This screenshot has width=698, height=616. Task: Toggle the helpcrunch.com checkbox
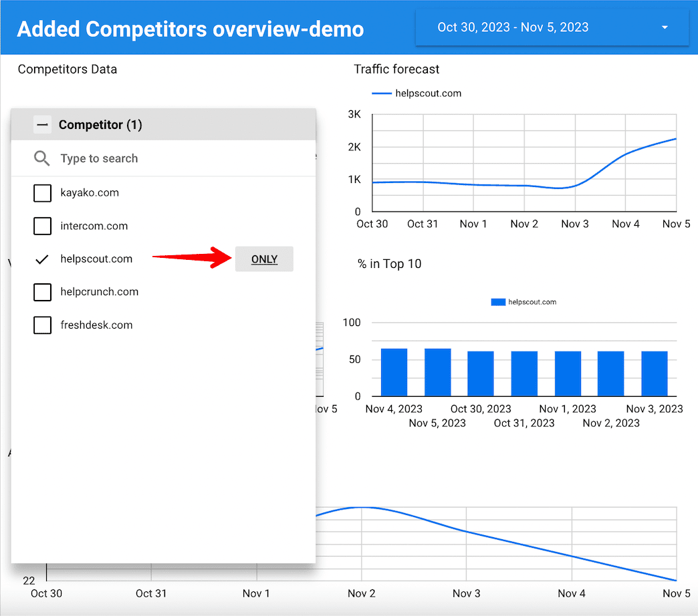(x=42, y=292)
